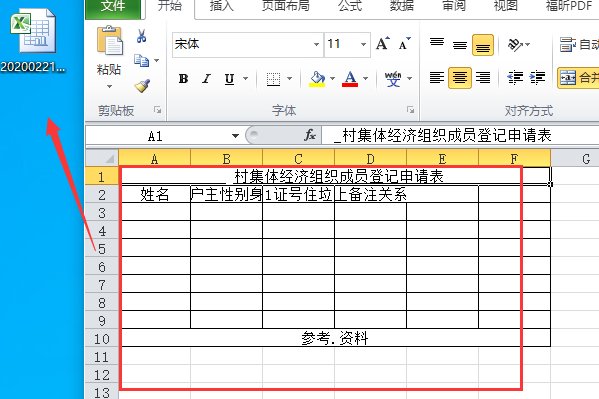599x399 pixels.
Task: Click the wrap text button
Action: click(579, 45)
